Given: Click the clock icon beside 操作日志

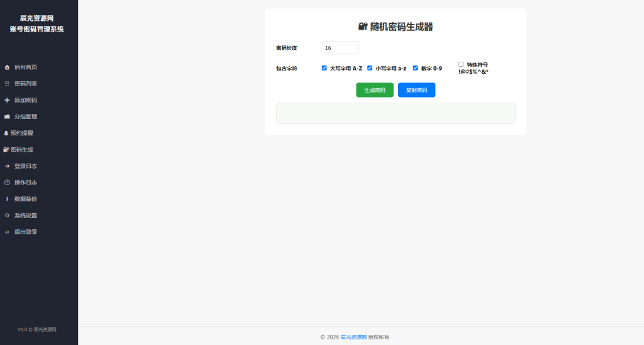Looking at the screenshot, I should pos(7,183).
